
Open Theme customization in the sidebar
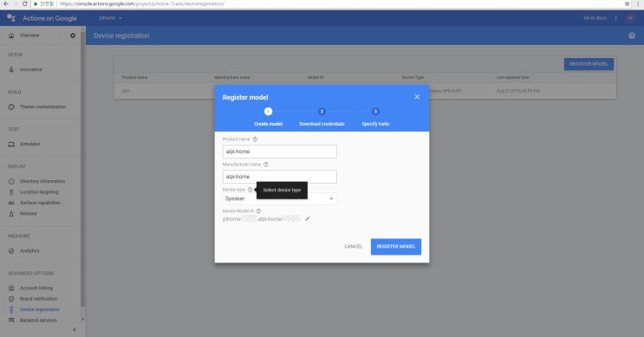(x=42, y=107)
